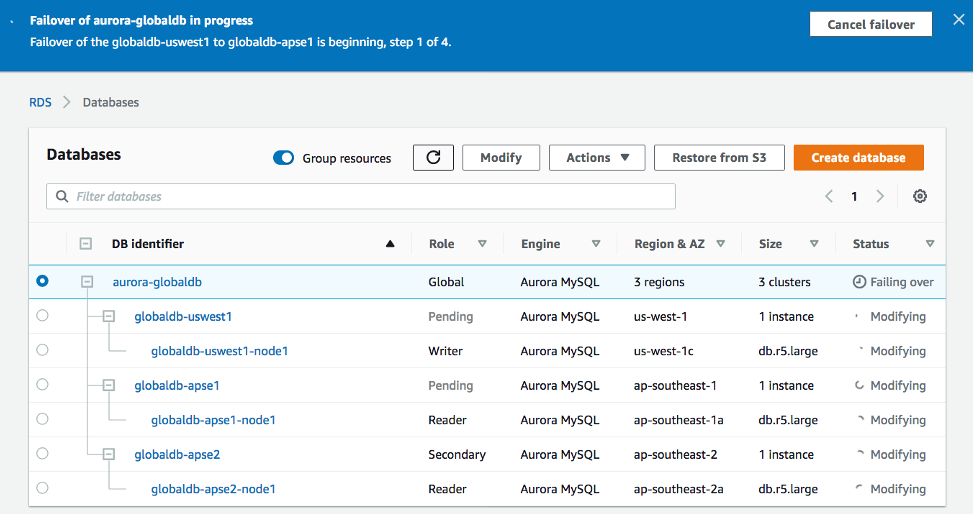This screenshot has height=514, width=973.
Task: Open the globaldb-apse2-node1 instance link
Action: coord(213,489)
